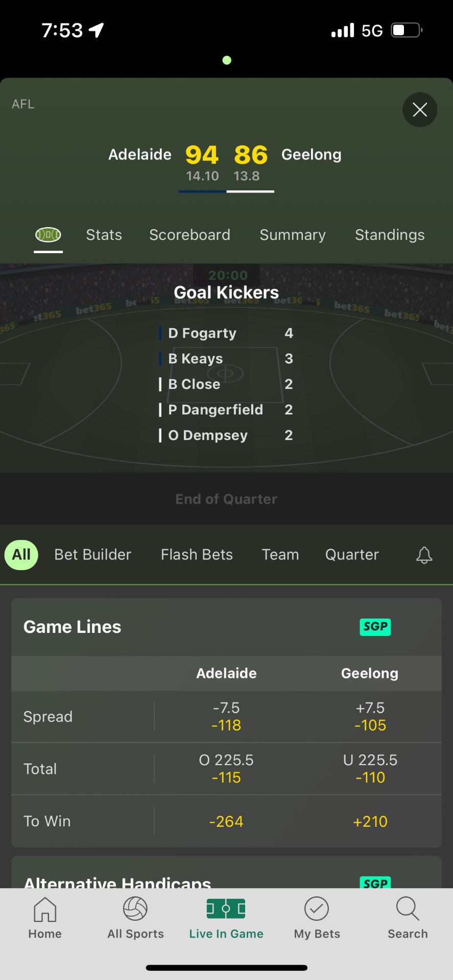Image resolution: width=453 pixels, height=980 pixels.
Task: Tap the notification bell icon
Action: click(x=424, y=555)
